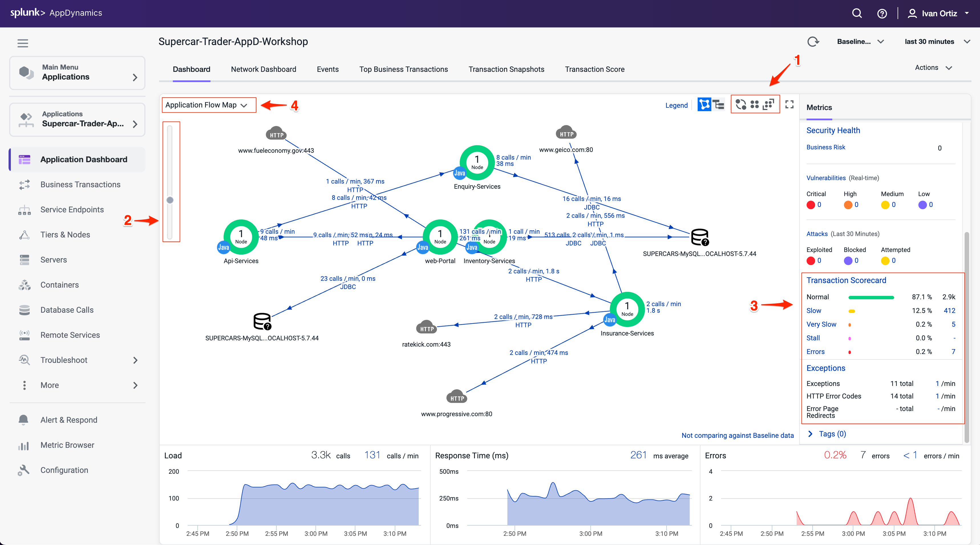The height and width of the screenshot is (545, 980).
Task: Toggle the Legend display
Action: coord(677,105)
